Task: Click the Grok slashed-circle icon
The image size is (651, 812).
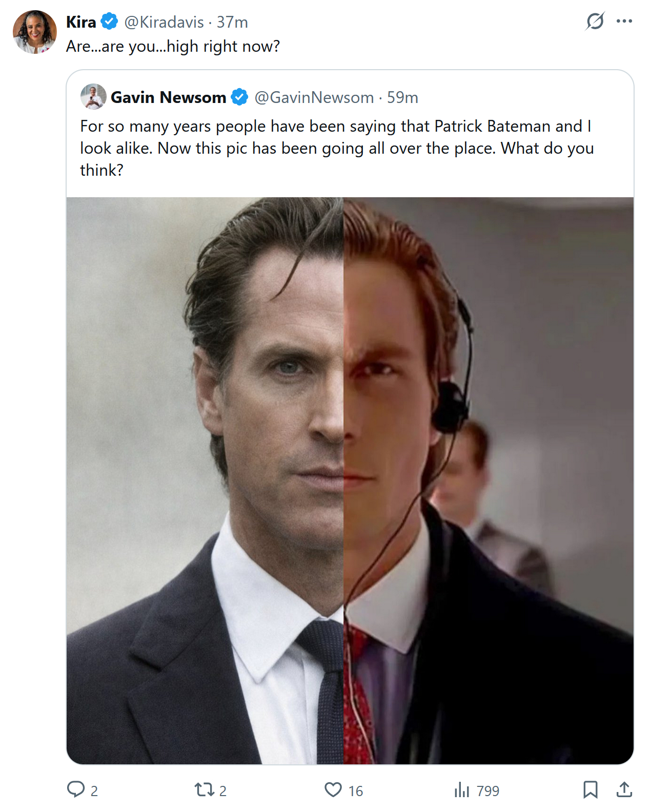Action: 595,22
